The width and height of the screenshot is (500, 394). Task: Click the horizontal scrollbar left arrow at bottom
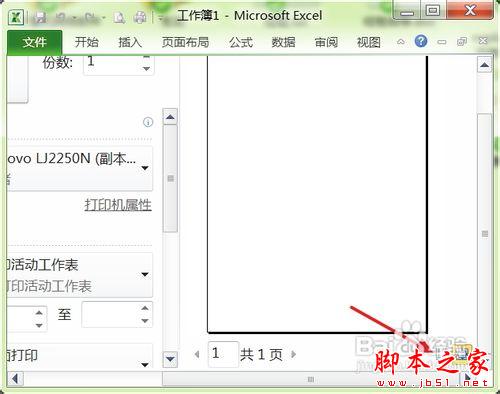click(15, 379)
